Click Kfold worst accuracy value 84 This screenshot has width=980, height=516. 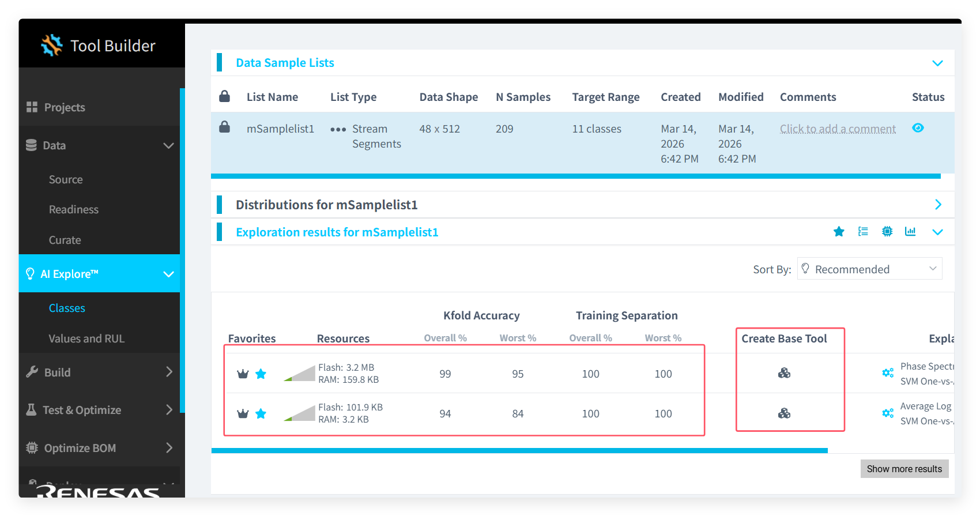tap(518, 413)
